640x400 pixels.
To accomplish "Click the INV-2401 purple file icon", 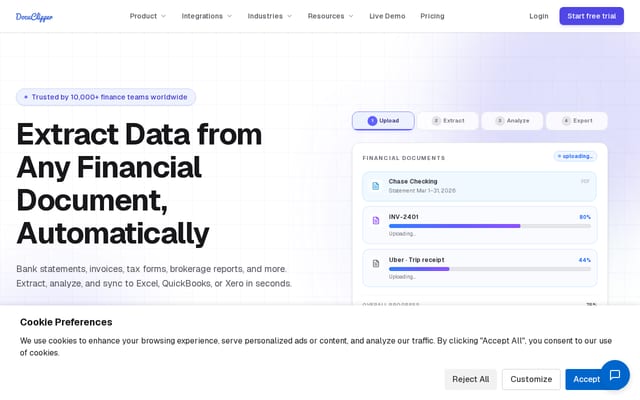I will click(x=376, y=221).
